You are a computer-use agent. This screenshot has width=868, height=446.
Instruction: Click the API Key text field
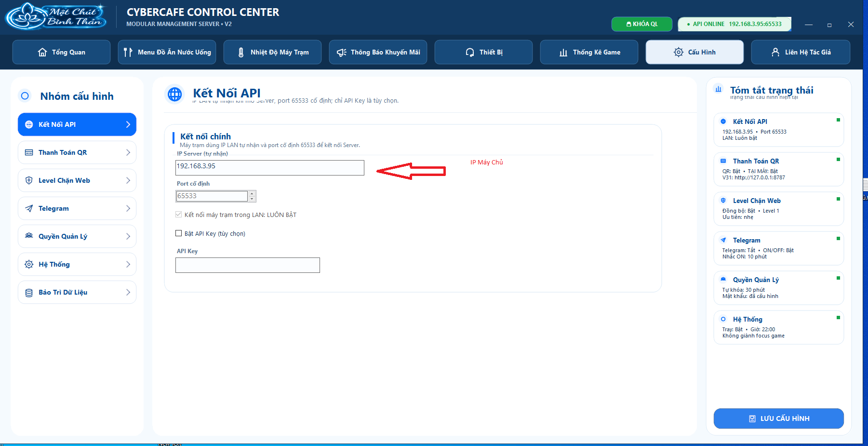(248, 265)
